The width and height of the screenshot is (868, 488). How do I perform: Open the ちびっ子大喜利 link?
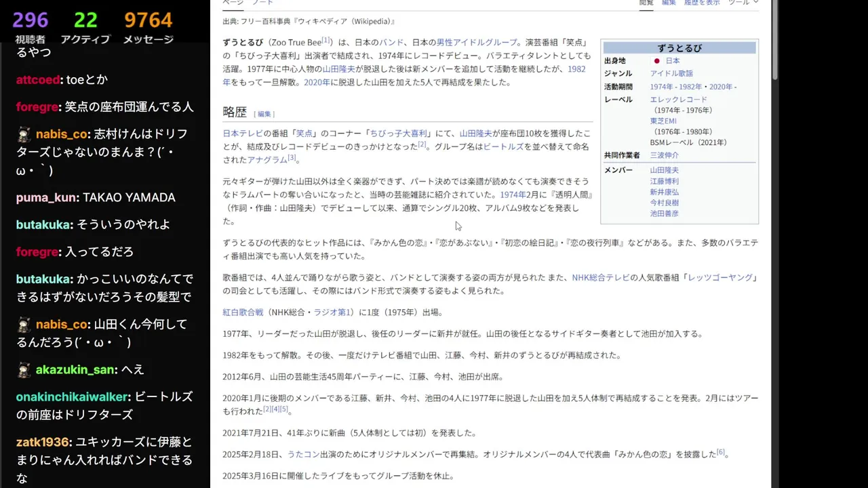pos(399,134)
